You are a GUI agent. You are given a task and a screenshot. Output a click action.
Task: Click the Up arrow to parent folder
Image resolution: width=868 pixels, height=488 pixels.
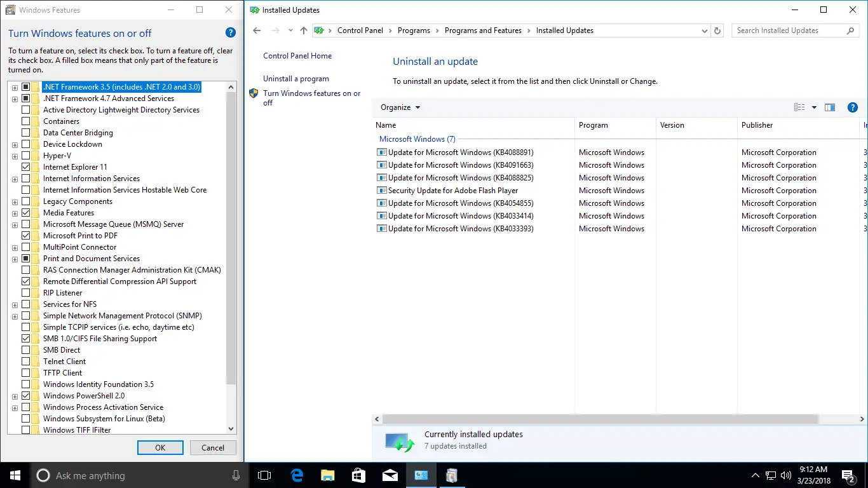coord(304,30)
